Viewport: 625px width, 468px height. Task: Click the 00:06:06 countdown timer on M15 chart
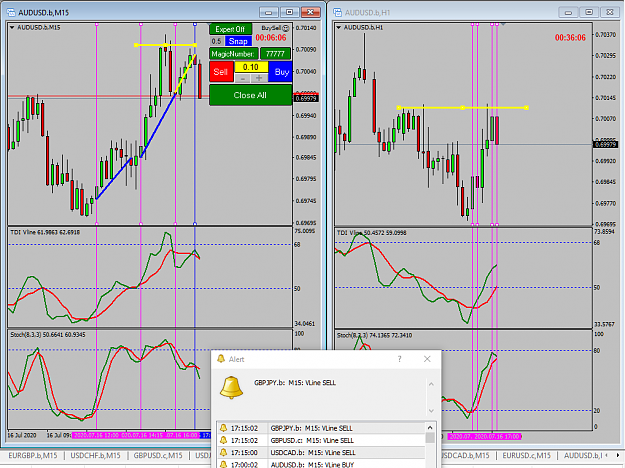(x=271, y=38)
